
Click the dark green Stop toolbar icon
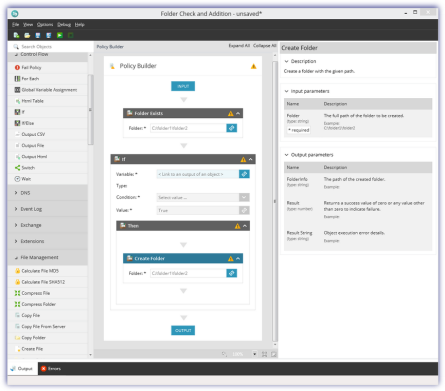71,35
